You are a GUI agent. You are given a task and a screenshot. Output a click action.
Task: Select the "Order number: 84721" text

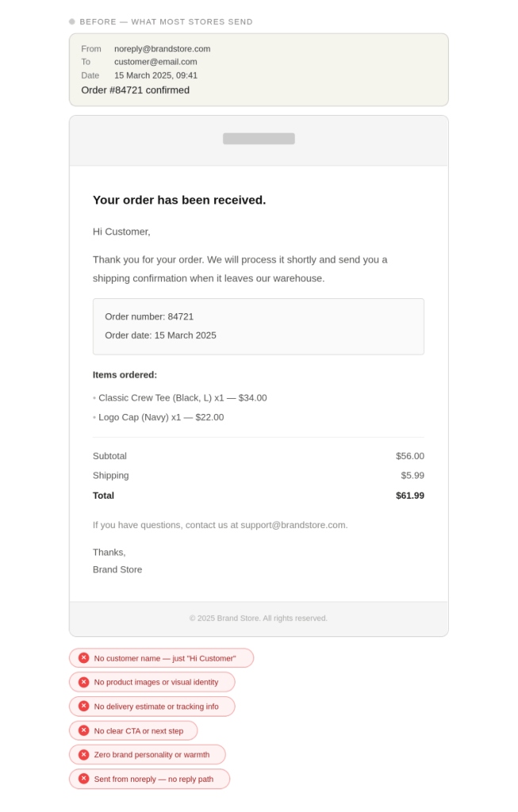click(x=149, y=316)
